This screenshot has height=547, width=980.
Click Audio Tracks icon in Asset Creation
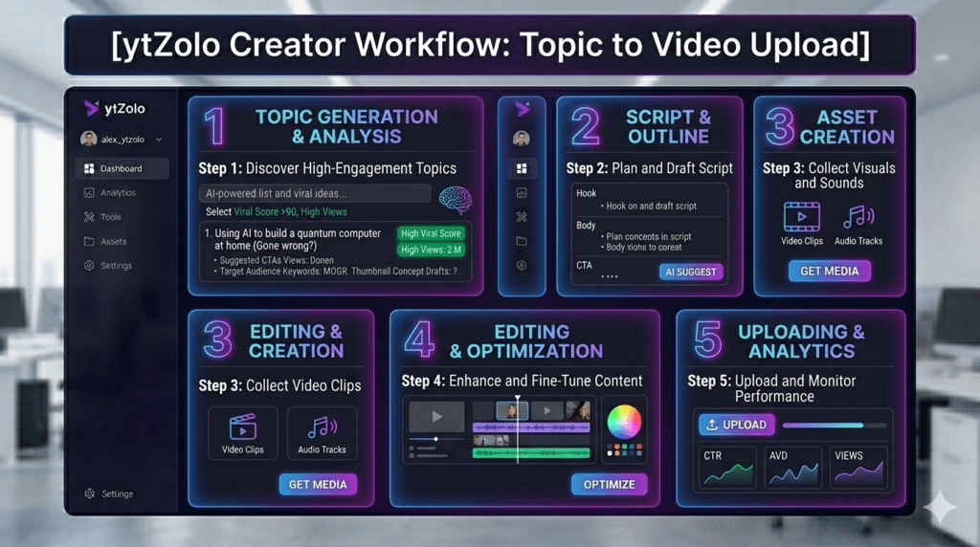858,217
